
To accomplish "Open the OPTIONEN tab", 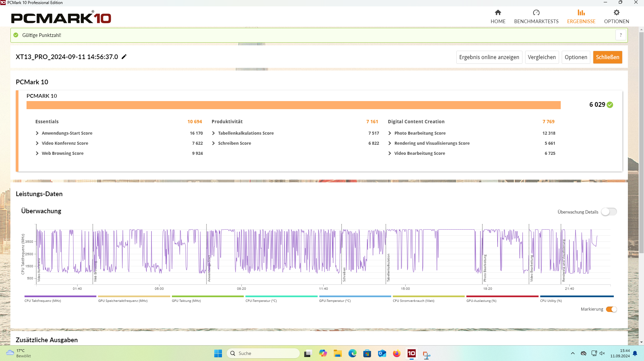I will pyautogui.click(x=616, y=16).
